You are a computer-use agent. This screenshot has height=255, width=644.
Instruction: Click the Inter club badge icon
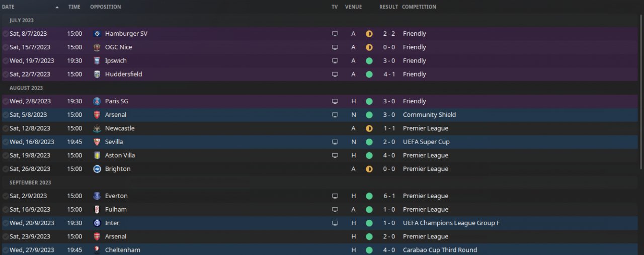click(x=97, y=223)
